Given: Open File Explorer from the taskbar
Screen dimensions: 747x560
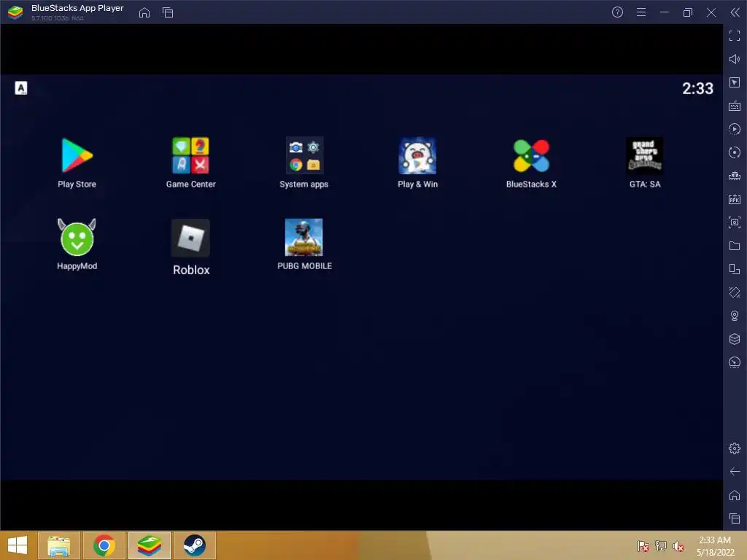Looking at the screenshot, I should pyautogui.click(x=59, y=545).
